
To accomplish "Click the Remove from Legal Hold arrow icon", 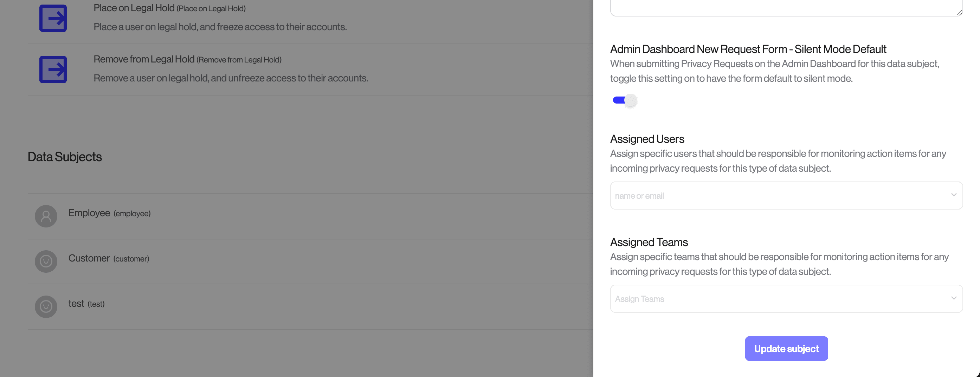I will pyautogui.click(x=53, y=70).
